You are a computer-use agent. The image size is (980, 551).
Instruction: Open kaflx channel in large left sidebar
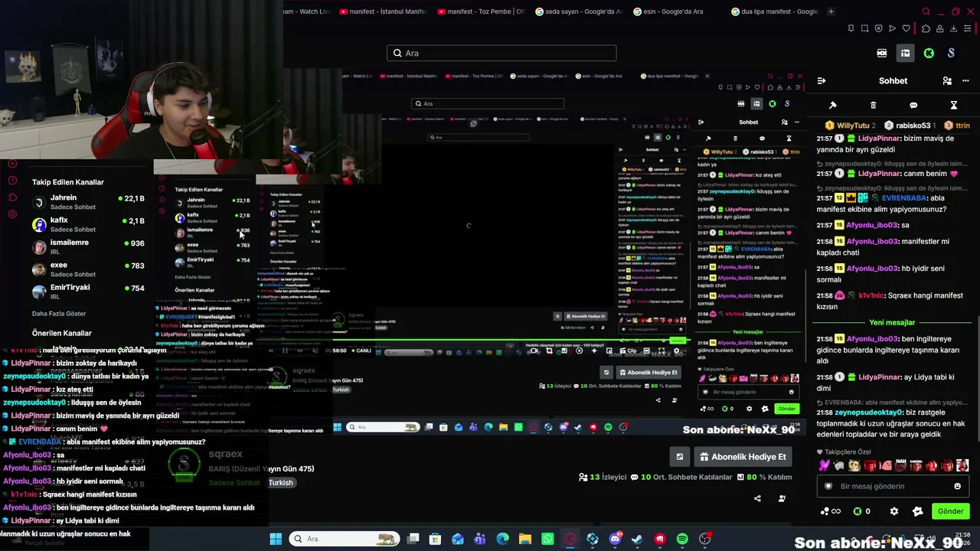point(88,224)
